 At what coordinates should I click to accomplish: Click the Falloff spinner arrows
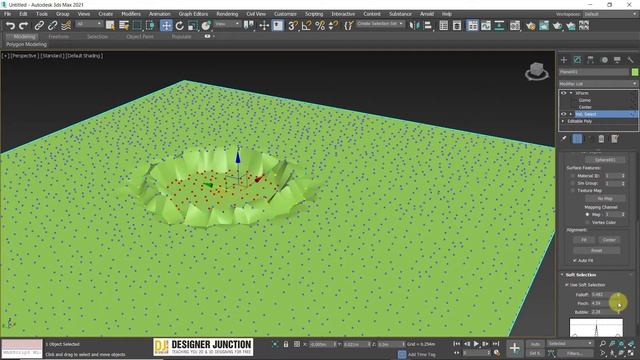point(619,294)
